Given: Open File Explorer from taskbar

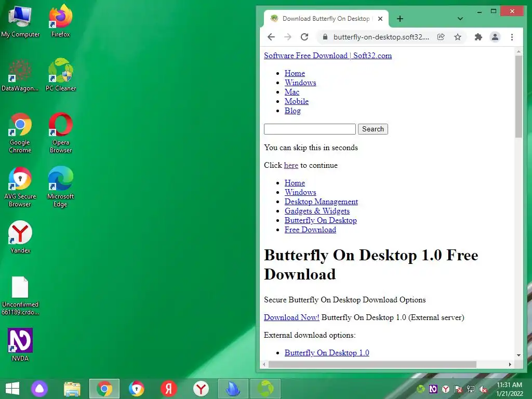Looking at the screenshot, I should [72, 389].
